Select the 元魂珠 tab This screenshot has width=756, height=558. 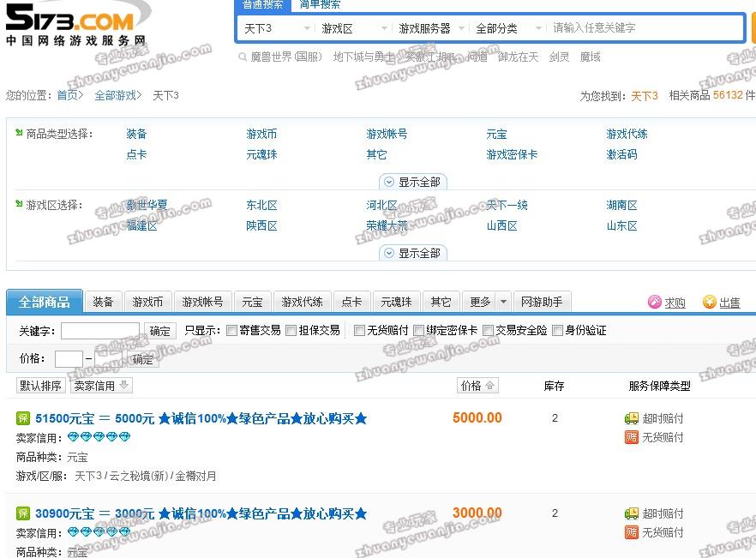(x=396, y=302)
